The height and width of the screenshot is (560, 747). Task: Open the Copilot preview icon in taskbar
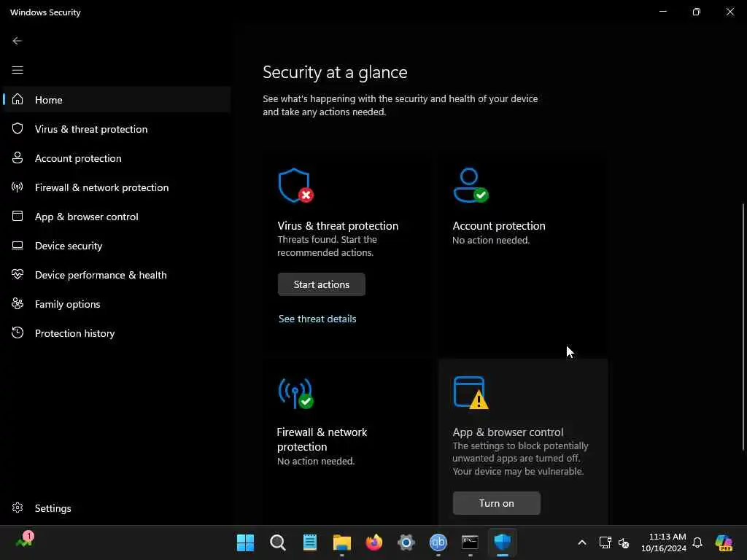point(724,542)
